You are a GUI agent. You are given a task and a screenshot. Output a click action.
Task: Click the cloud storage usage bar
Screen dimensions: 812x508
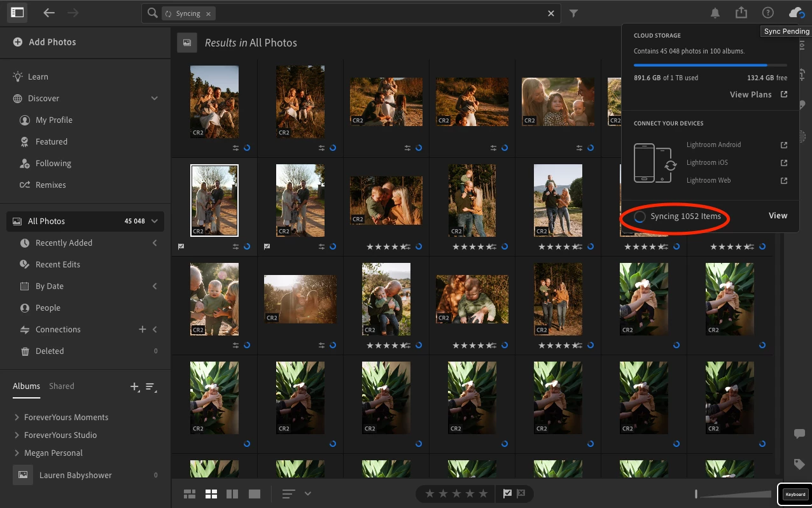click(710, 65)
